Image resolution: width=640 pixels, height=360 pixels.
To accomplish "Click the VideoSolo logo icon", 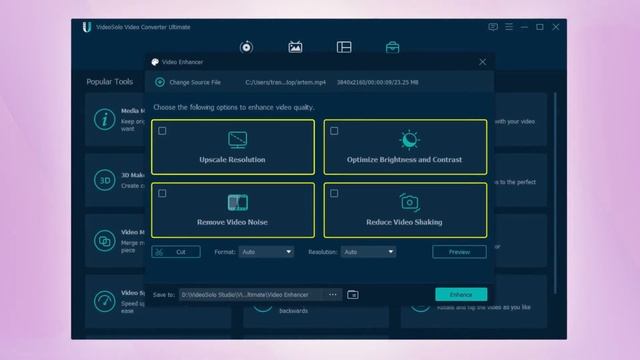I will [87, 27].
